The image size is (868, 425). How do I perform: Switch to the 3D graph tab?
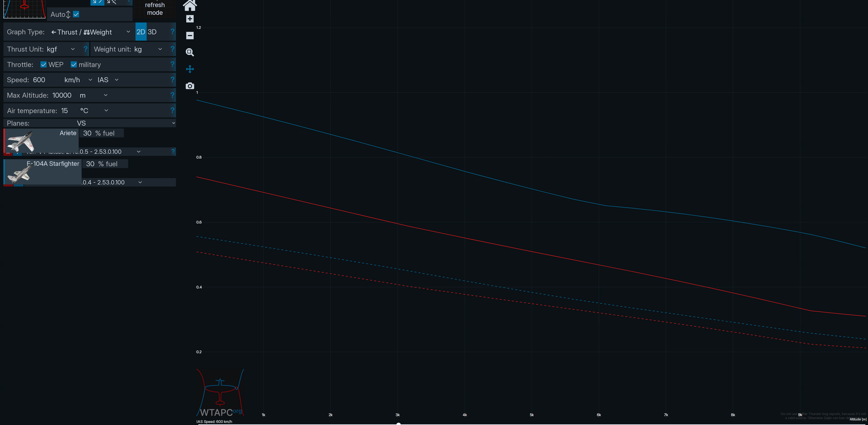152,32
